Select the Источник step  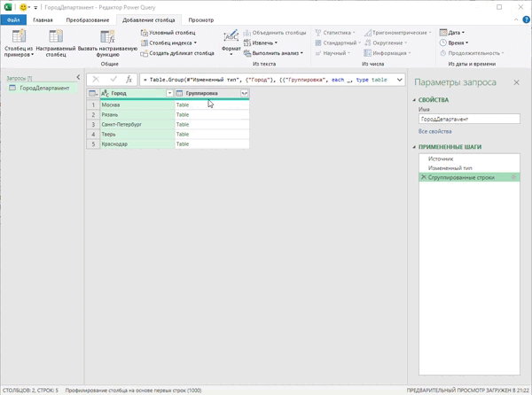coord(469,159)
